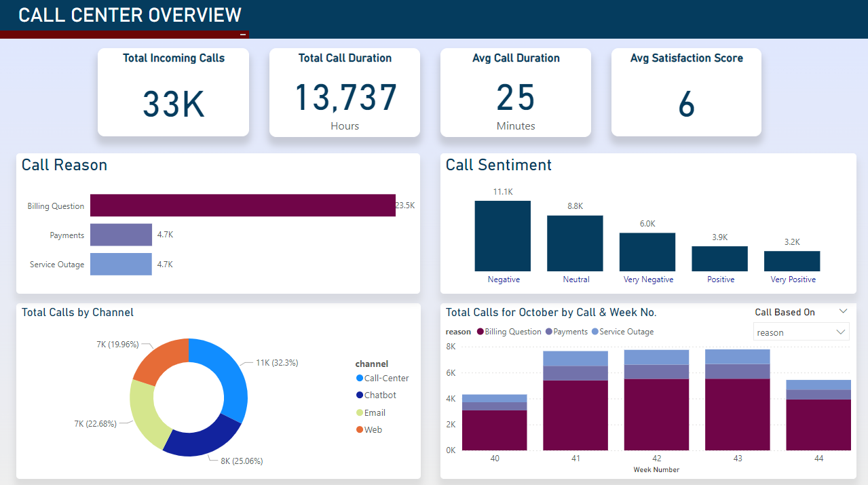This screenshot has width=868, height=485.
Task: Click the Chatbot channel legend marker
Action: [x=359, y=395]
